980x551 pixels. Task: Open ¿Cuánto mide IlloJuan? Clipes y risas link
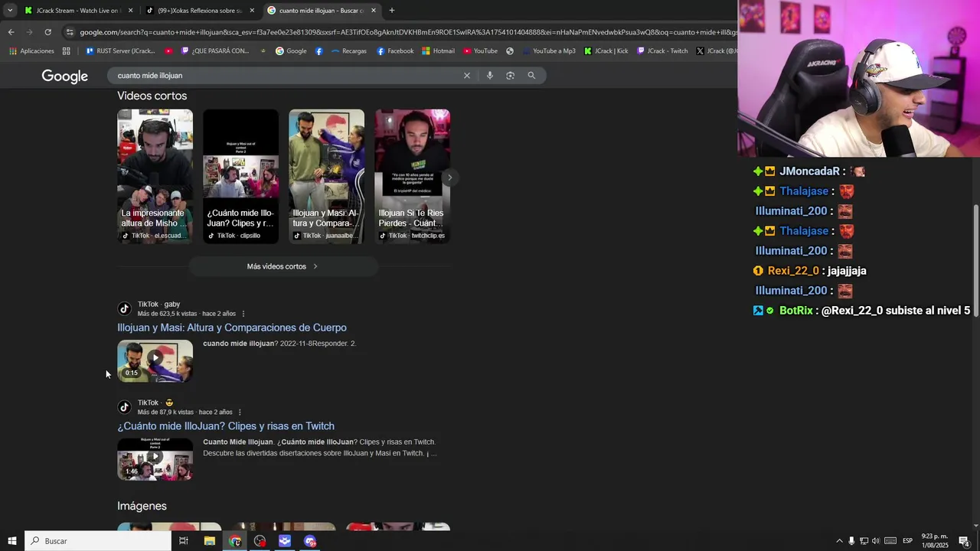click(226, 426)
